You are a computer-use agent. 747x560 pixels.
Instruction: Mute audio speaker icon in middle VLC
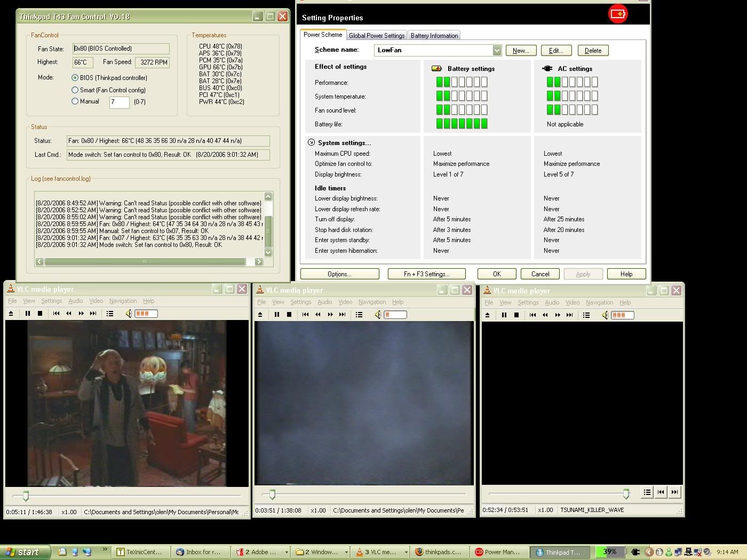(378, 315)
